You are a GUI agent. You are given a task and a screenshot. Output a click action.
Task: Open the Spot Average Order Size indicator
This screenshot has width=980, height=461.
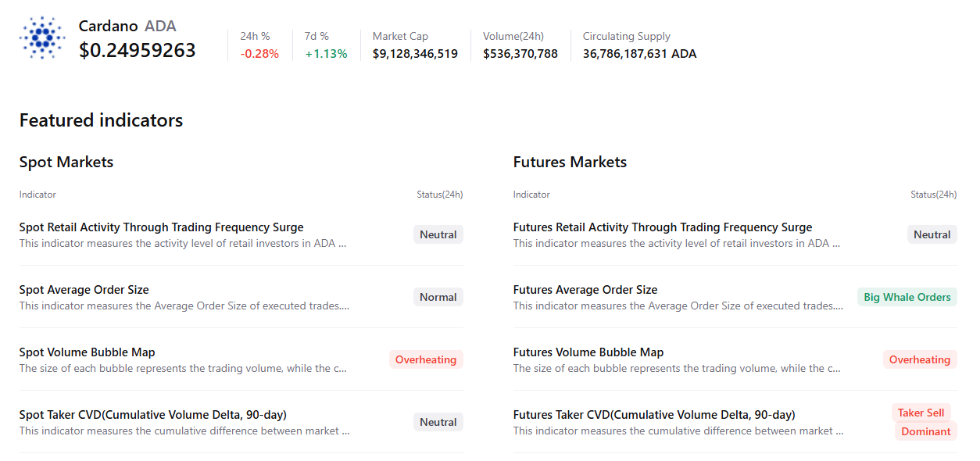point(84,290)
